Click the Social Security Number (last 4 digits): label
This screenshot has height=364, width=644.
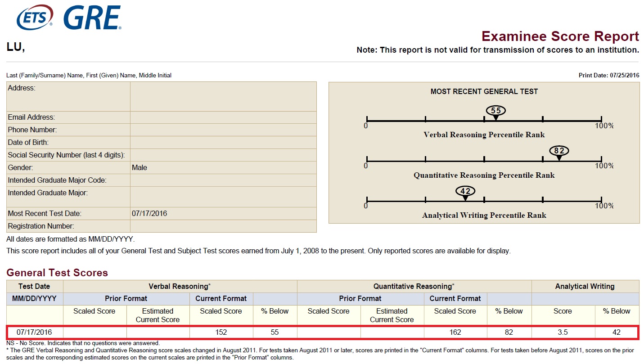tap(66, 155)
